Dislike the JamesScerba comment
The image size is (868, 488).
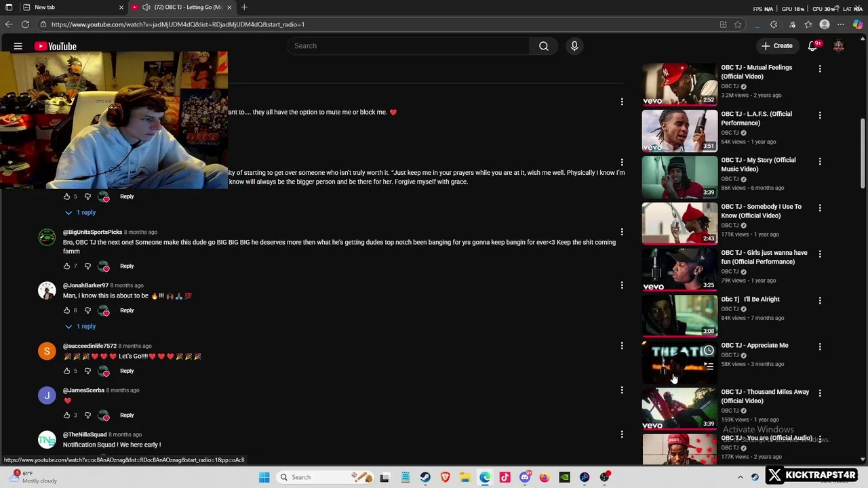87,415
